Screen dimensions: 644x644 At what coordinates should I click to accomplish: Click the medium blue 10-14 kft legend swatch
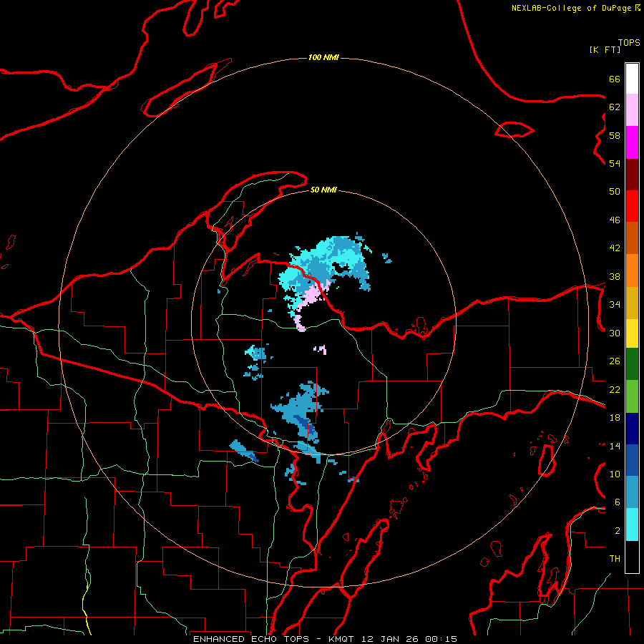click(632, 460)
